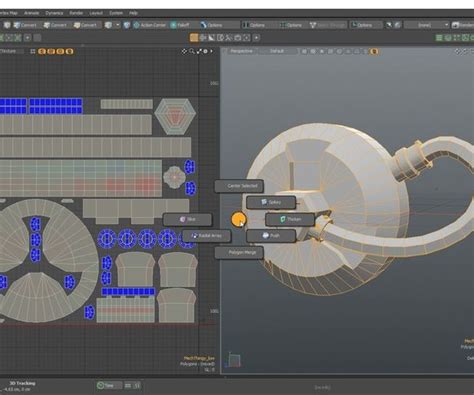Toggle the Select Through mode

click(x=328, y=25)
